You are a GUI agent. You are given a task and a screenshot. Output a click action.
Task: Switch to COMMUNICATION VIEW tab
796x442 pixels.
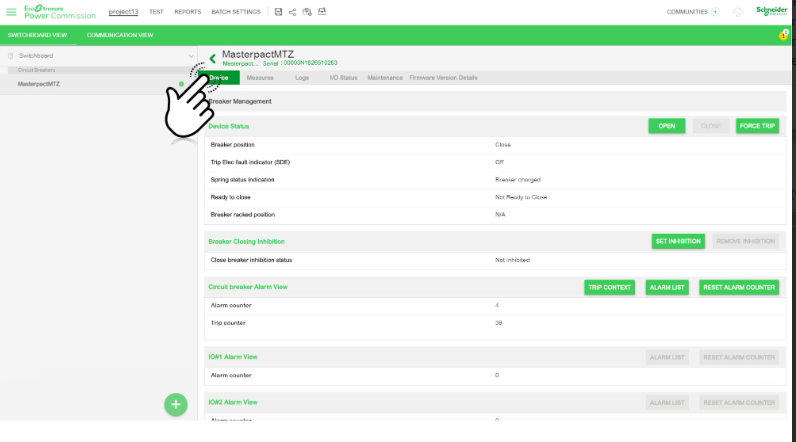coord(120,35)
